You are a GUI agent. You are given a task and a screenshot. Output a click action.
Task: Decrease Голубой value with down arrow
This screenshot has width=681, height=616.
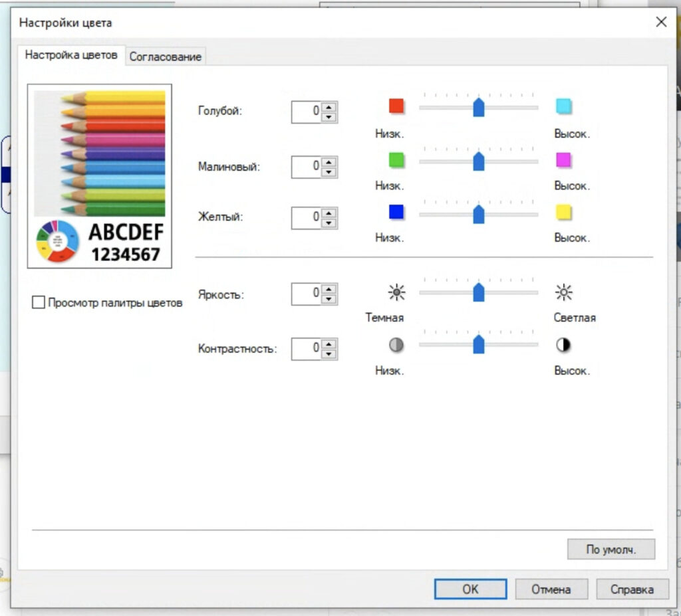point(329,117)
